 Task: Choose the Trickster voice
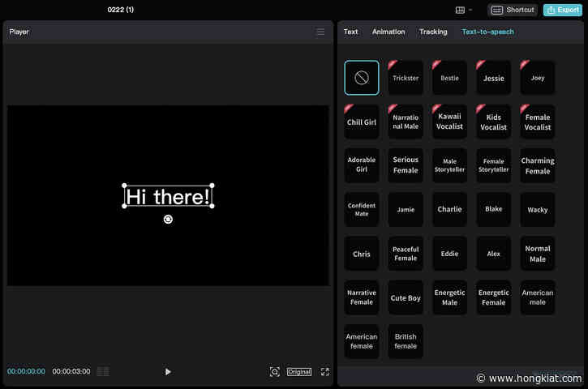tap(406, 78)
